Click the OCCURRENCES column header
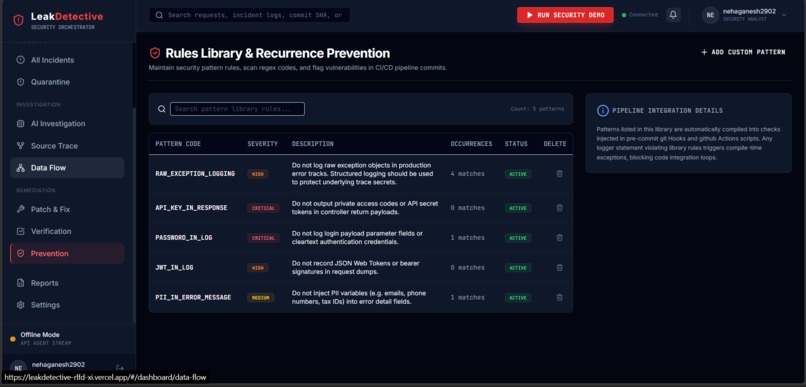806x387 pixels. (471, 144)
